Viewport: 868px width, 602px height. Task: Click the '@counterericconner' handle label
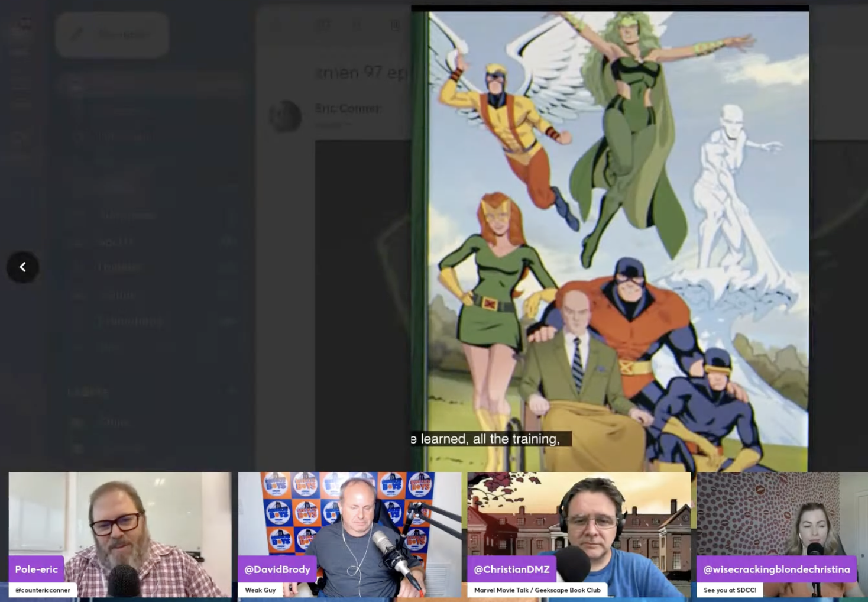pos(43,590)
